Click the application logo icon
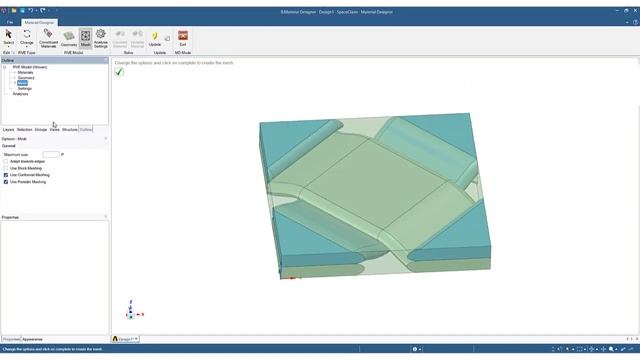Viewport: 640px width, 360px height. coord(4,11)
